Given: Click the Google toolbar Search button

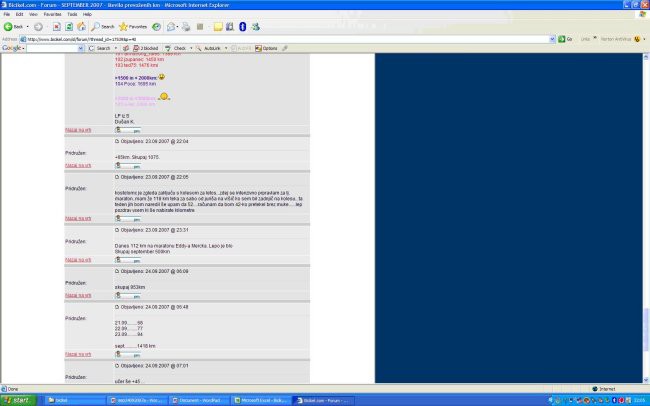Looking at the screenshot, I should 99,48.
